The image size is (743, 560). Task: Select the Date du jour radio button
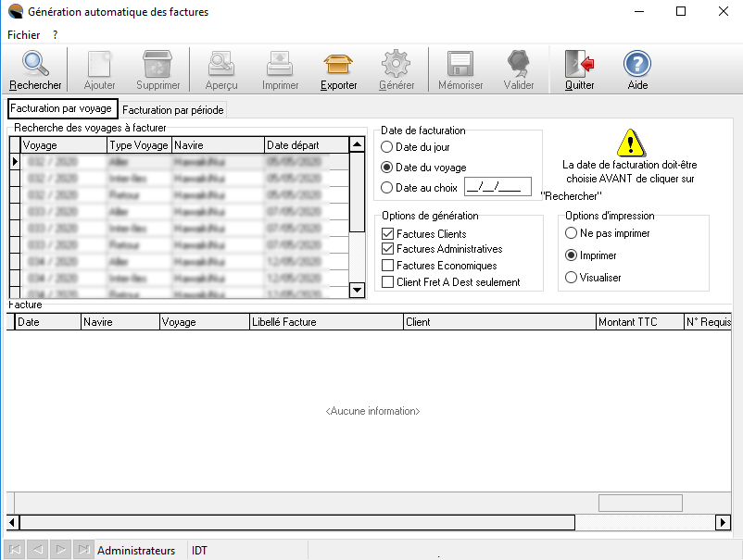pos(387,147)
